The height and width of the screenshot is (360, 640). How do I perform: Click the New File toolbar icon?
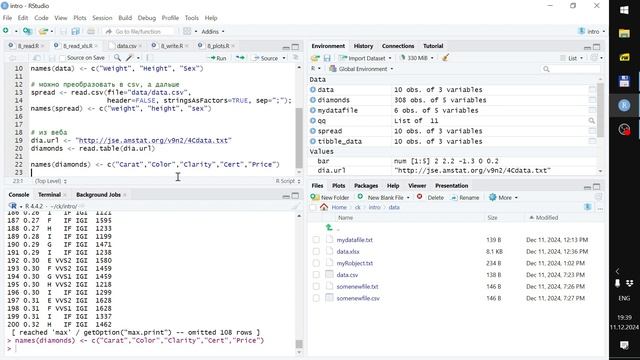(x=6, y=31)
